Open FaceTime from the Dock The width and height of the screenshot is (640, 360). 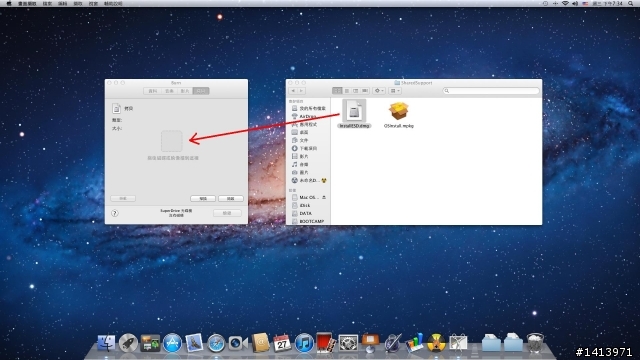tap(238, 343)
